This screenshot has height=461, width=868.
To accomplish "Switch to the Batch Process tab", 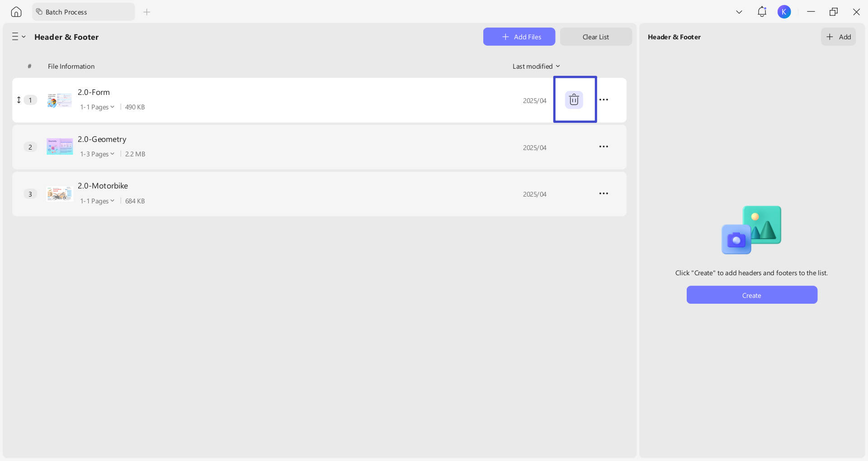I will point(84,12).
